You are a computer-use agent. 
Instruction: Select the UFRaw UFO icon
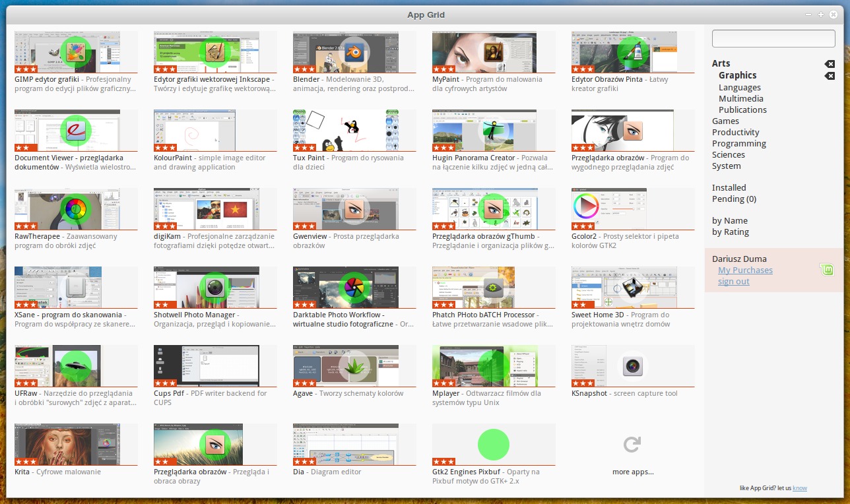75,365
